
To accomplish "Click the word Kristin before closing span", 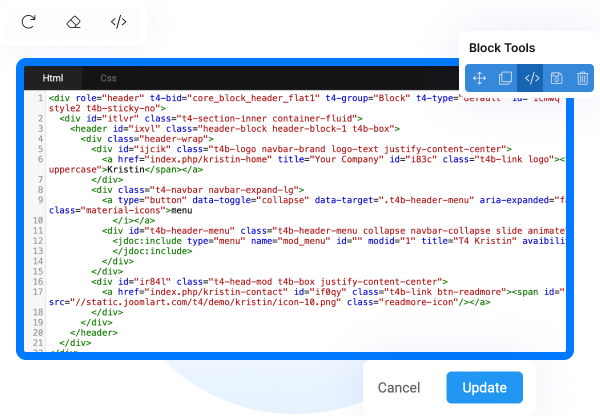I will click(x=126, y=170).
